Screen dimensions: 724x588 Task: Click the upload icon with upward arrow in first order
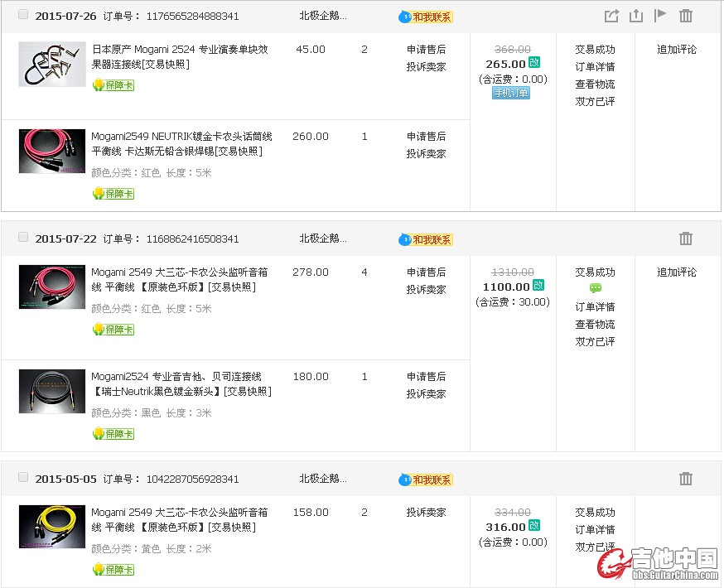tap(636, 16)
